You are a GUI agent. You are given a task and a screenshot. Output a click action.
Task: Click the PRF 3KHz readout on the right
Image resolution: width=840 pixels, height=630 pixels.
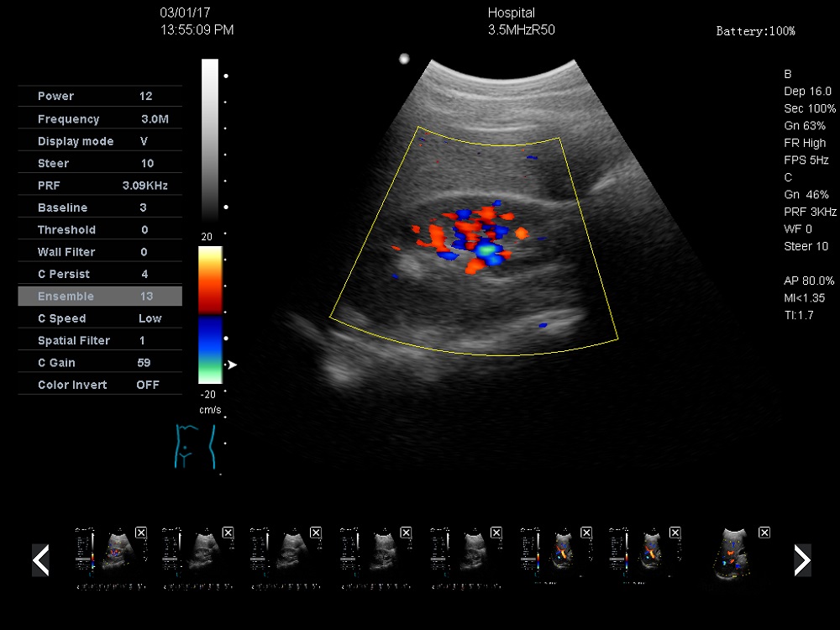(810, 212)
